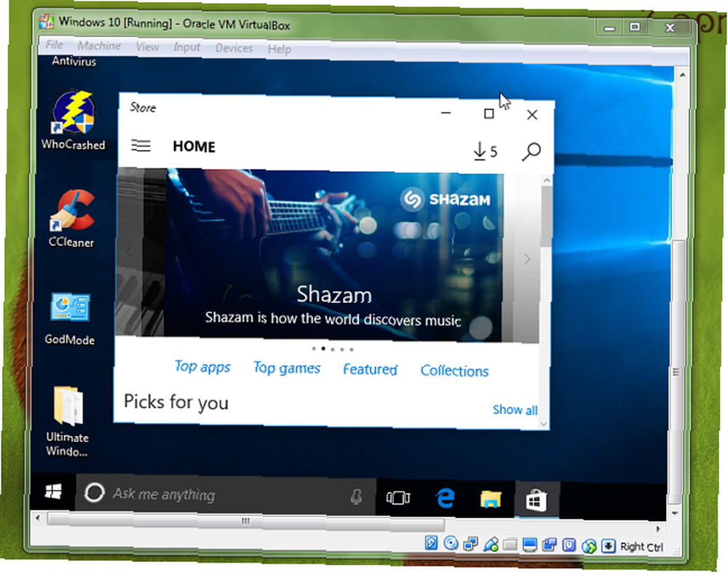
Task: Open the VirtualBox Machine menu
Action: [99, 46]
